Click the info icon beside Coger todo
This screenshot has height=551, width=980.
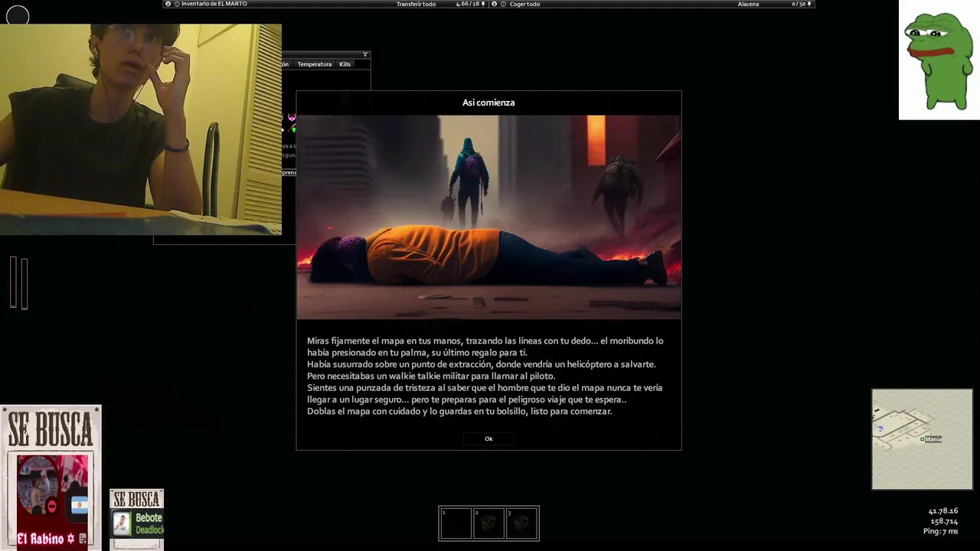pyautogui.click(x=503, y=4)
